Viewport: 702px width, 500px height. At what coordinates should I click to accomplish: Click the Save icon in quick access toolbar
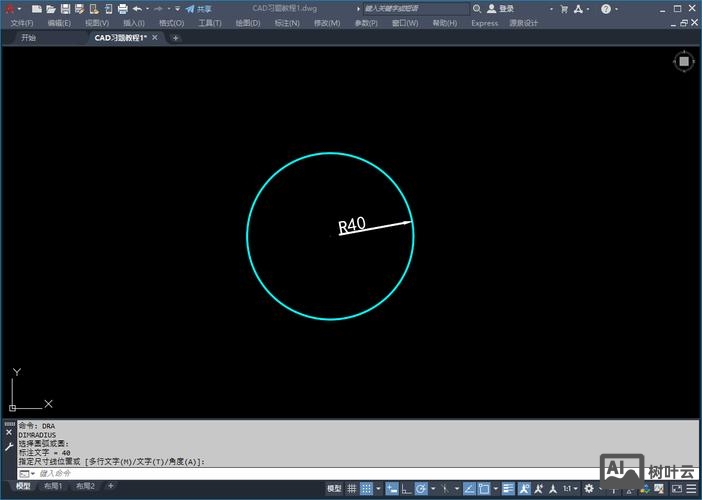pos(65,9)
